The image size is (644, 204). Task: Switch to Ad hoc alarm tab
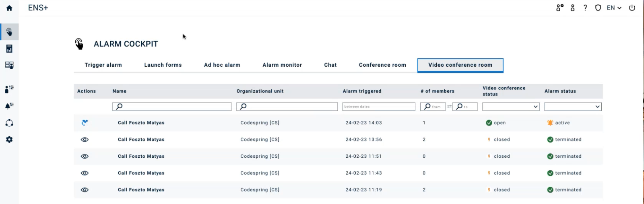pyautogui.click(x=222, y=65)
